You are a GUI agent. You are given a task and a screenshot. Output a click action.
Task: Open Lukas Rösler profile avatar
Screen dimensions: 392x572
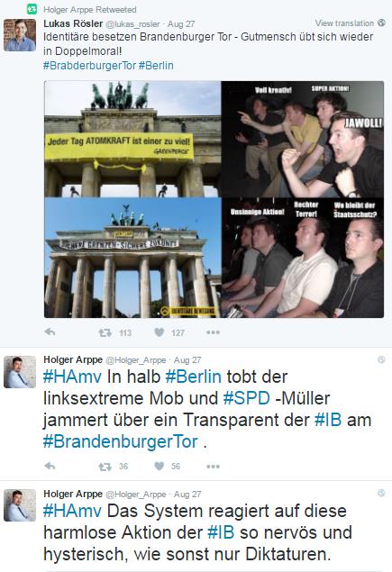click(x=20, y=35)
